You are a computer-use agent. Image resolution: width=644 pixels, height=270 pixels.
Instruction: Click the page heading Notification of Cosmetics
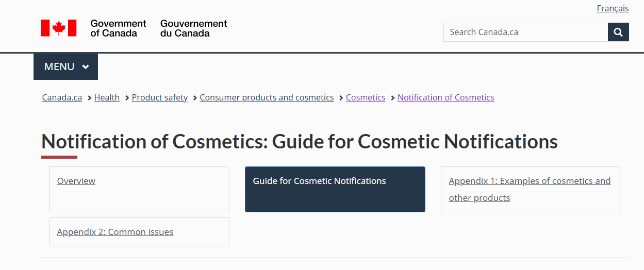[299, 141]
